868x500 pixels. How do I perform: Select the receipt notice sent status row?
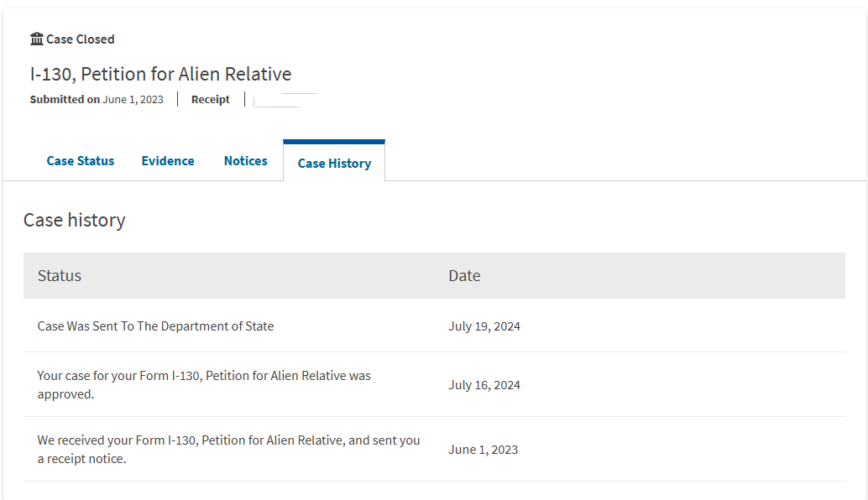(228, 449)
